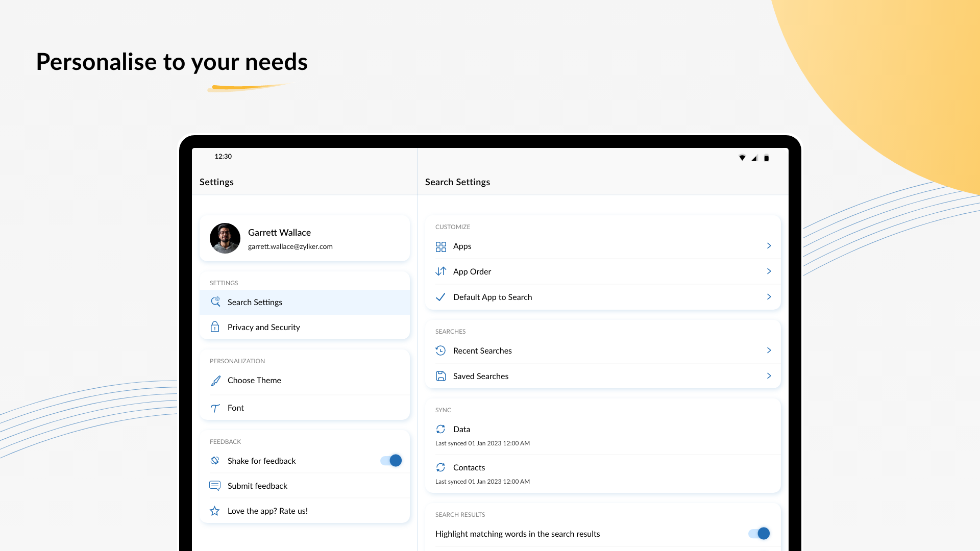Click the Personalise to your needs heading
Image resolution: width=980 pixels, height=551 pixels.
click(x=171, y=62)
